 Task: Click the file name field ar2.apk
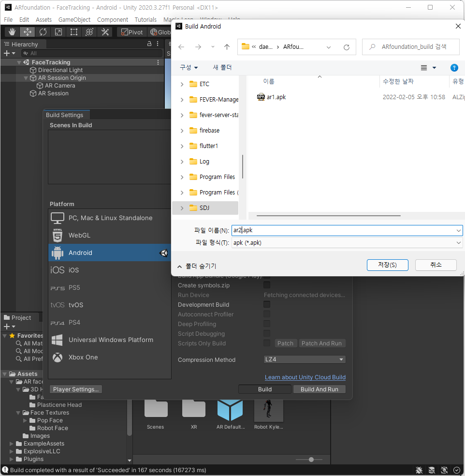347,230
